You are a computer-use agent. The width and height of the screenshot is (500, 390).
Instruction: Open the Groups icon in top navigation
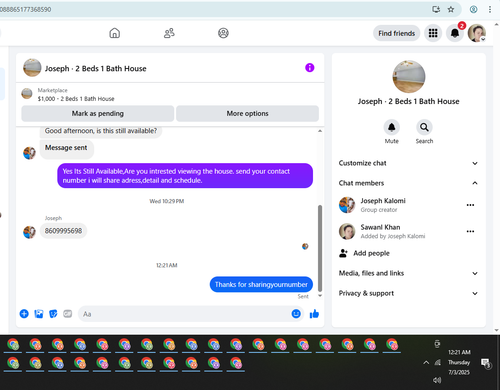[x=223, y=33]
